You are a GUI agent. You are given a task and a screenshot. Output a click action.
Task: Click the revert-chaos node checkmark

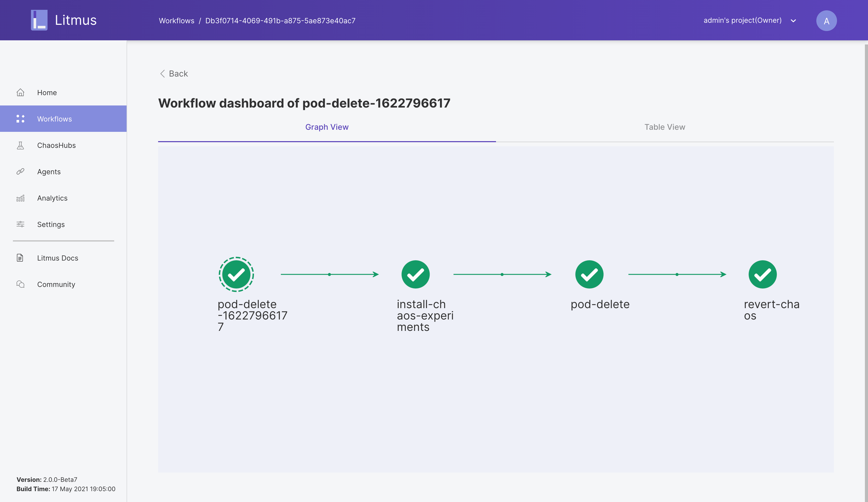[x=762, y=275]
